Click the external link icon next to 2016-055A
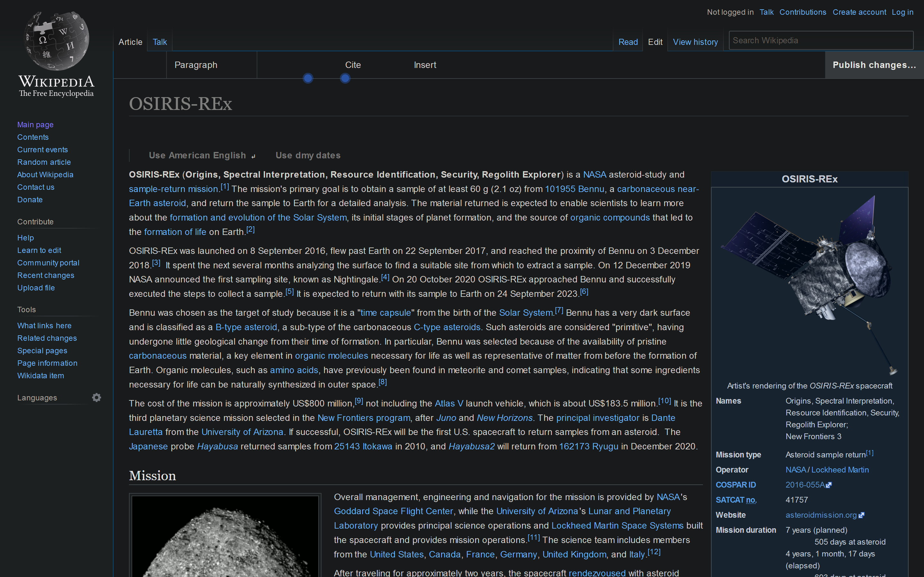The width and height of the screenshot is (924, 577). point(829,485)
